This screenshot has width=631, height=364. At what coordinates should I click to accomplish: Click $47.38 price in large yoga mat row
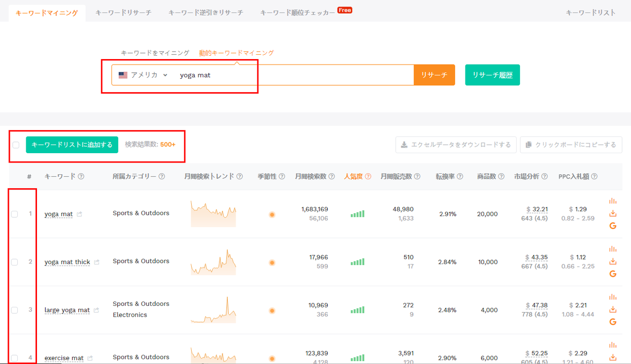tap(537, 305)
